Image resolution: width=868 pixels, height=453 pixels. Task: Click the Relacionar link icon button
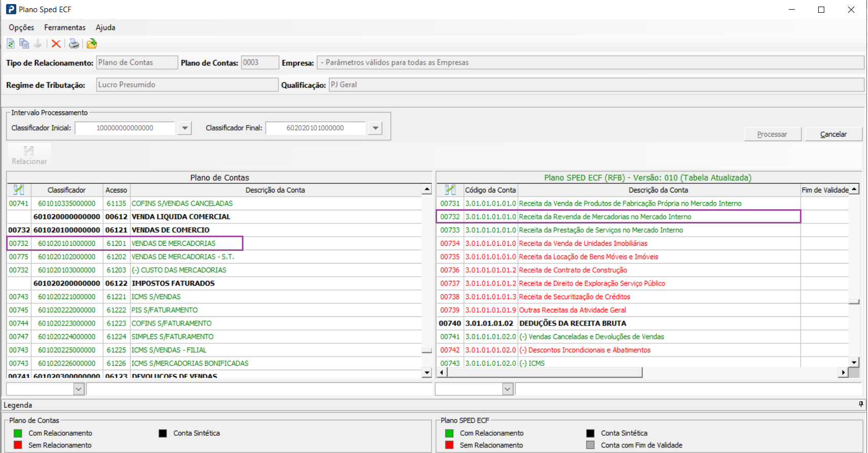[x=29, y=155]
